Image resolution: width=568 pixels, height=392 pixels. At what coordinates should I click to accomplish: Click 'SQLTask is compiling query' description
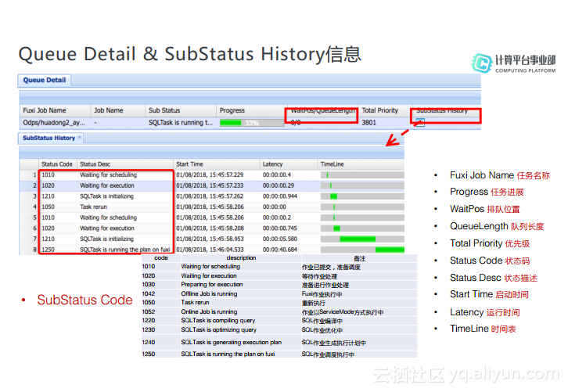[x=218, y=320]
